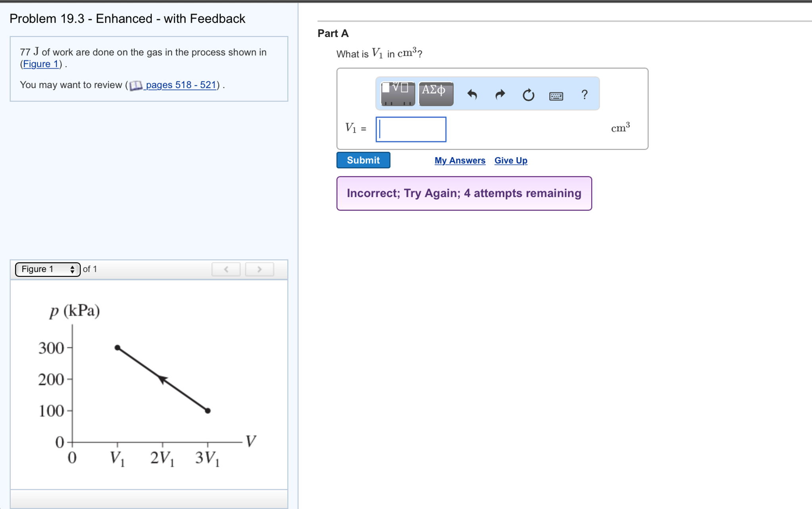The image size is (812, 509).
Task: Click the '2V1' volume tick label
Action: 162,459
